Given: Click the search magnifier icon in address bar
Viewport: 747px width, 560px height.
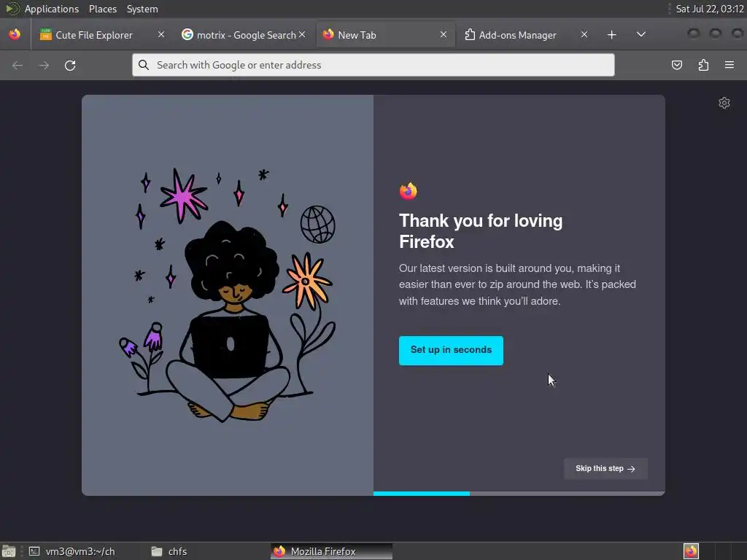Looking at the screenshot, I should [144, 65].
